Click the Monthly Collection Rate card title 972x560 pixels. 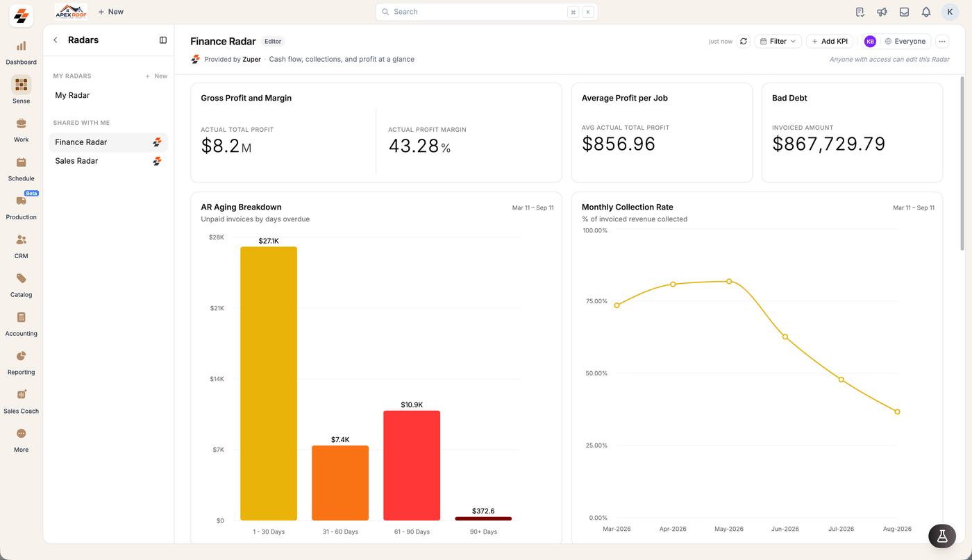628,207
